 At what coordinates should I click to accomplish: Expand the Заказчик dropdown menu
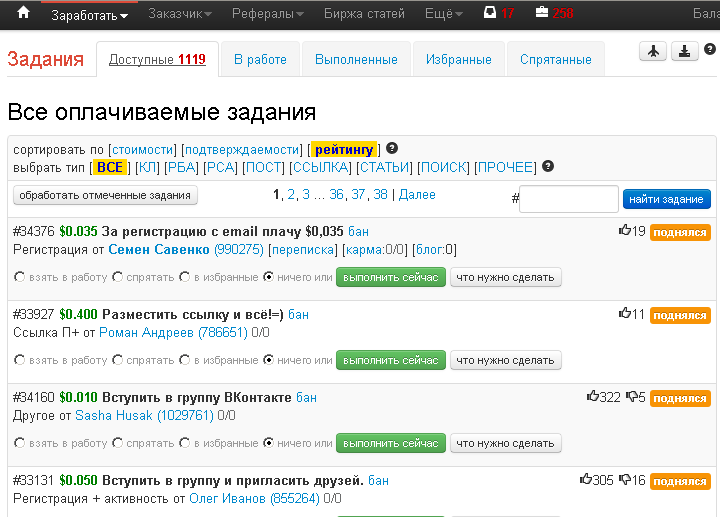point(180,14)
